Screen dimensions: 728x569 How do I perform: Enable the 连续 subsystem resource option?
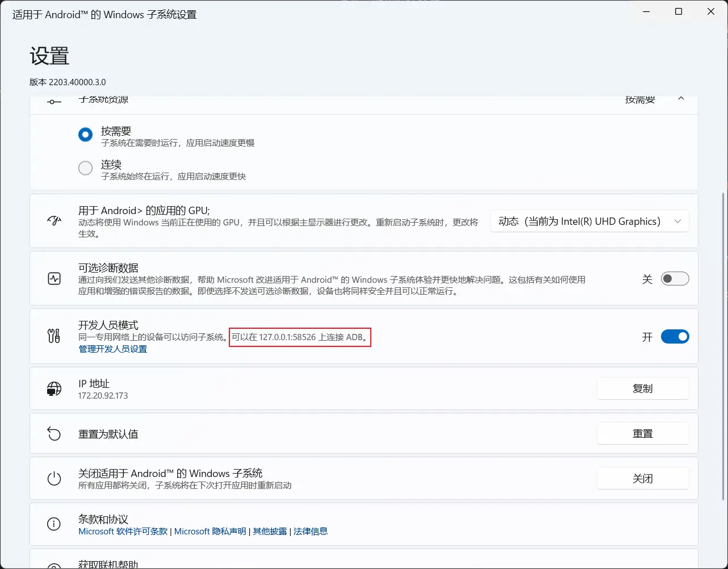coord(85,168)
